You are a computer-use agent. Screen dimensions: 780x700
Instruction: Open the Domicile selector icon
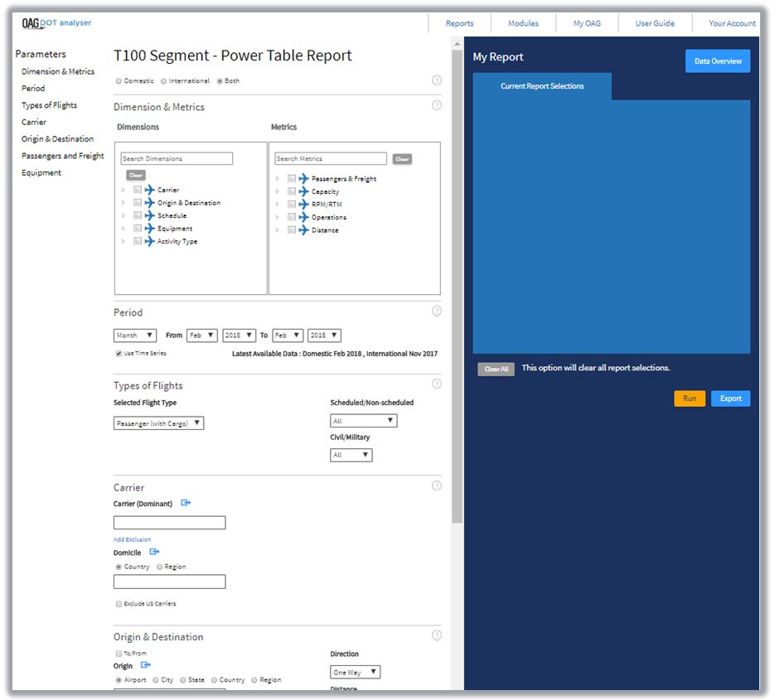point(154,552)
